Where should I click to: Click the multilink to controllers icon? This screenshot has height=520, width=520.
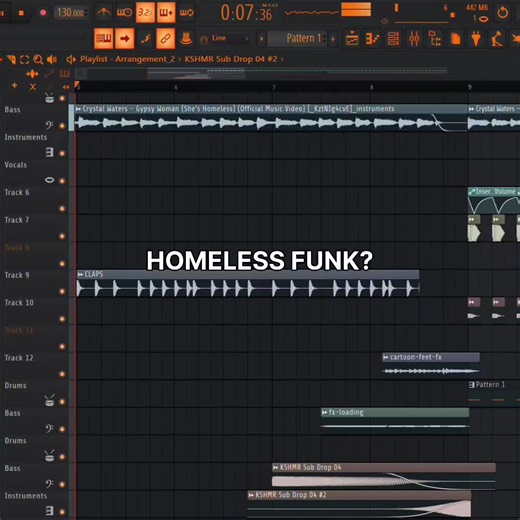(186, 39)
